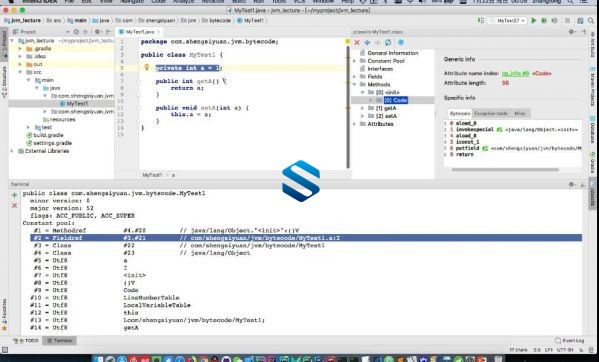
Task: Open the MyTest27 run configuration dropdown
Action: pos(509,21)
